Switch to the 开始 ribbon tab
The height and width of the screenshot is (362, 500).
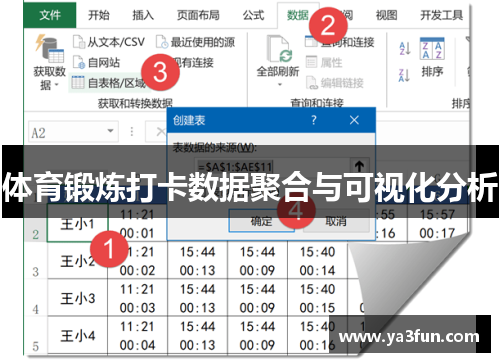[98, 15]
